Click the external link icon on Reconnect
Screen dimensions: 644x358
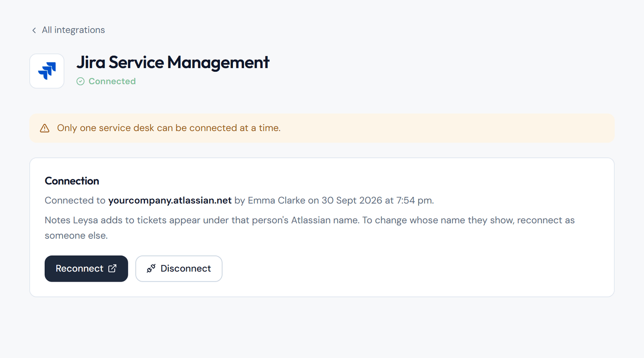(x=112, y=268)
